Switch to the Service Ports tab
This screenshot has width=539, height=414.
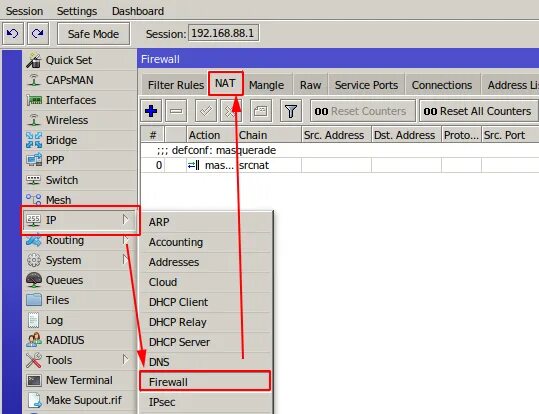366,85
